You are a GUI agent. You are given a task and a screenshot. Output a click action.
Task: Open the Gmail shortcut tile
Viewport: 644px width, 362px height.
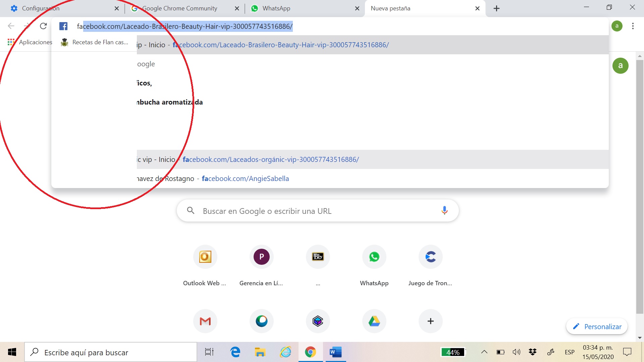pyautogui.click(x=205, y=321)
